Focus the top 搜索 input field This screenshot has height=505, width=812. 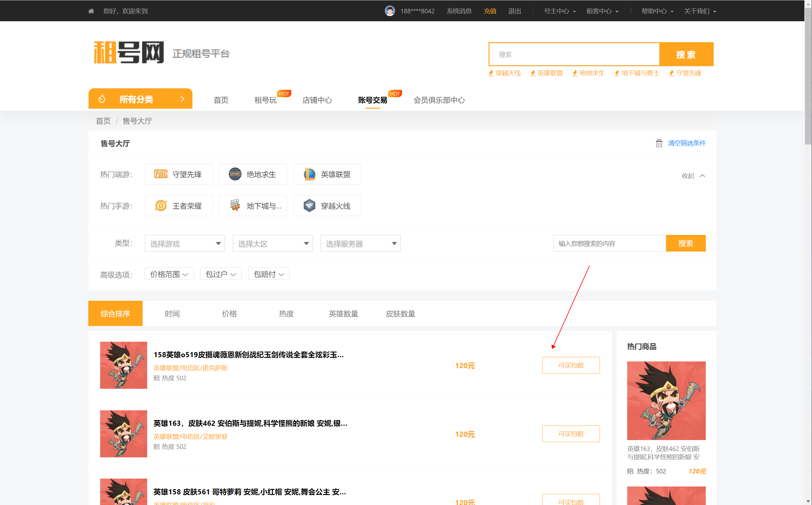point(574,54)
